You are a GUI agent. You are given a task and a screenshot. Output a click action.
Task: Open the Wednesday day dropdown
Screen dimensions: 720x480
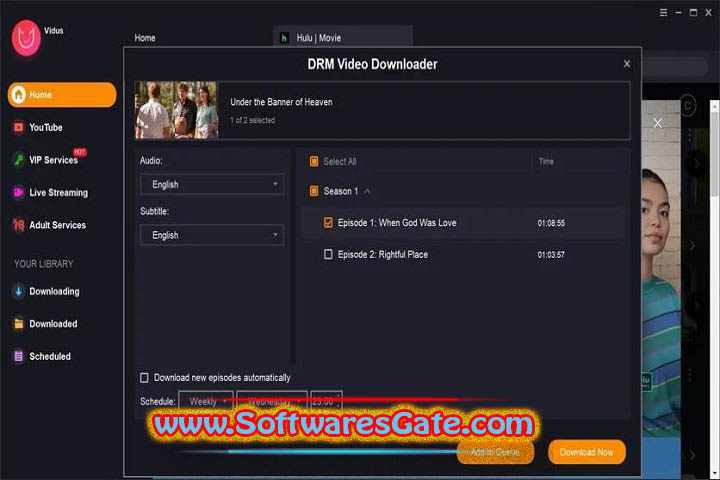[x=272, y=401]
